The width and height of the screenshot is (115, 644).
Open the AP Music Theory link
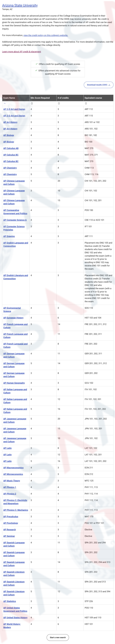tap(12, 481)
